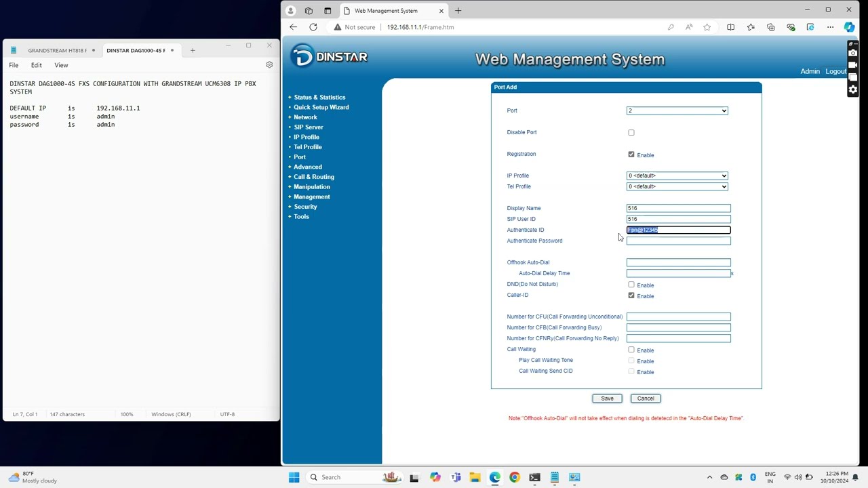This screenshot has width=868, height=488.
Task: Open terminal app from taskbar
Action: [x=534, y=477]
